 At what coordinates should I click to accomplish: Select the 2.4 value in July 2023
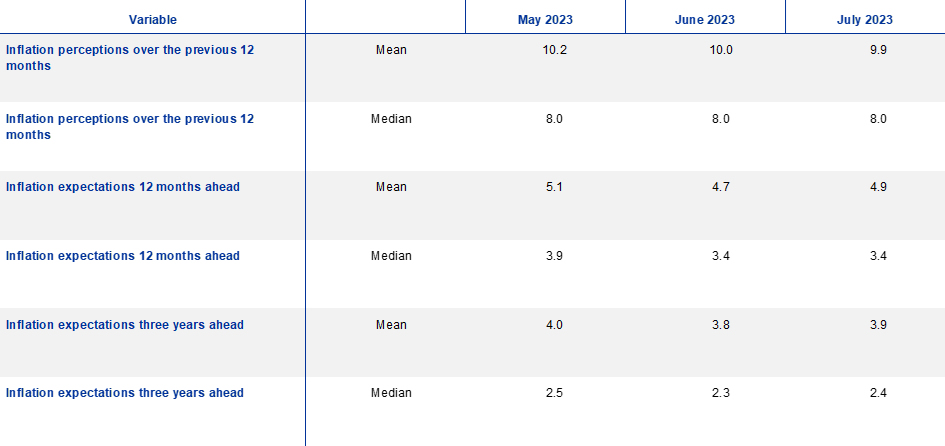(877, 393)
